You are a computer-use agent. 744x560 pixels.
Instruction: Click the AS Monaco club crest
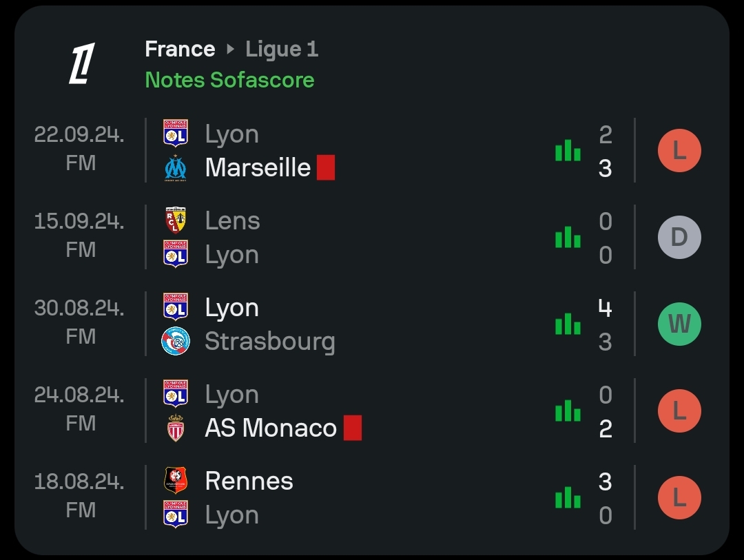coord(176,428)
